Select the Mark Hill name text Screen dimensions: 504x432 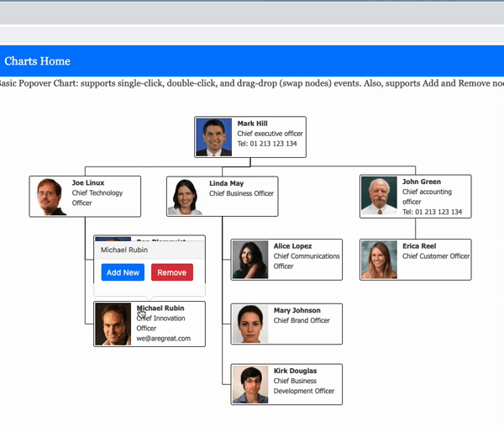point(252,124)
